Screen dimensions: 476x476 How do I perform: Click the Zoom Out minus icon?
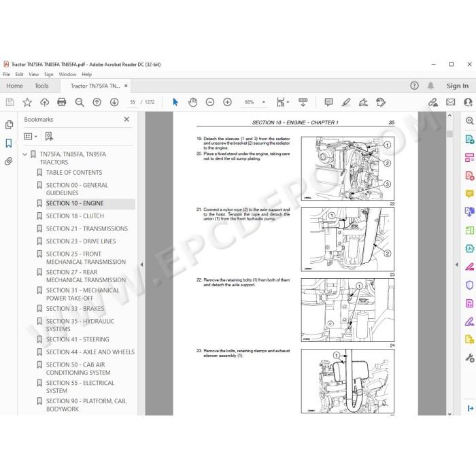(209, 102)
